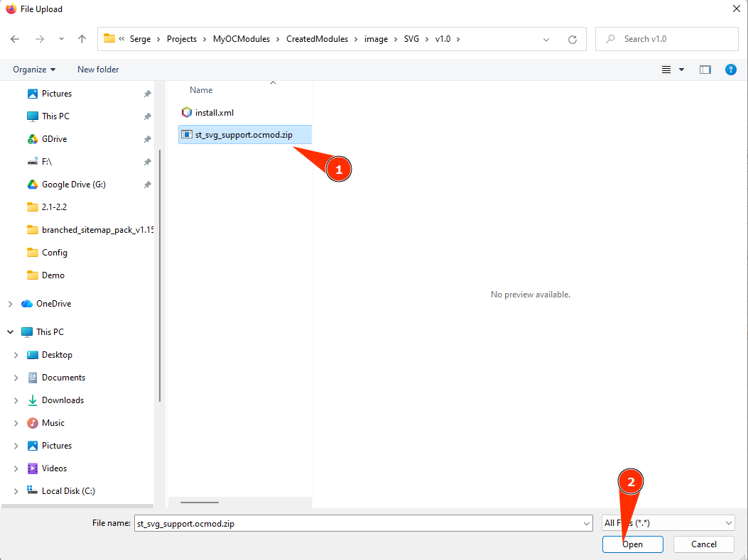Viewport: 748px width, 560px height.
Task: Open recent locations dropdown arrow
Action: click(x=61, y=39)
